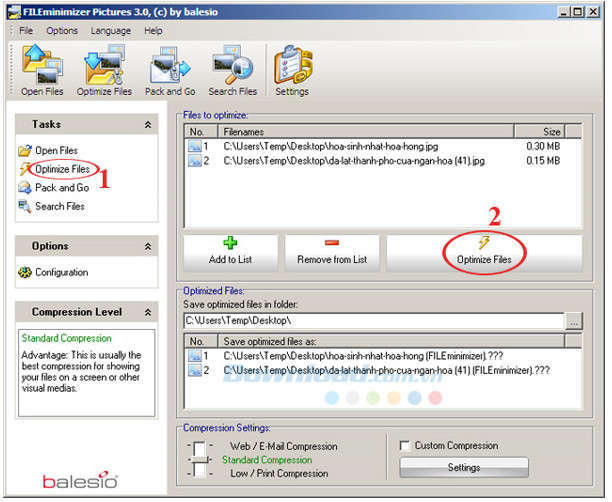Click the Save optimized files as header
Image resolution: width=612 pixels, height=502 pixels.
[x=391, y=342]
